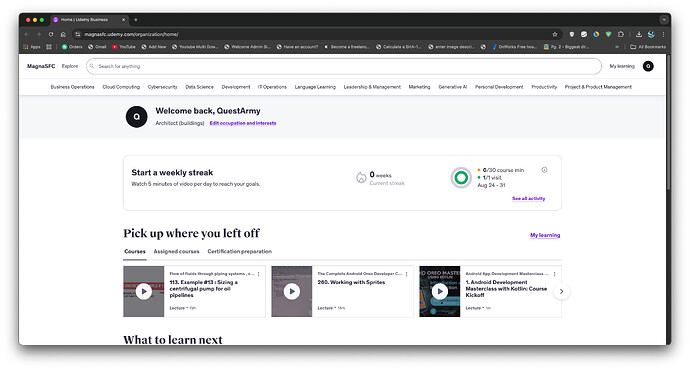690x370 pixels.
Task: Browse the Data Science category
Action: [199, 87]
